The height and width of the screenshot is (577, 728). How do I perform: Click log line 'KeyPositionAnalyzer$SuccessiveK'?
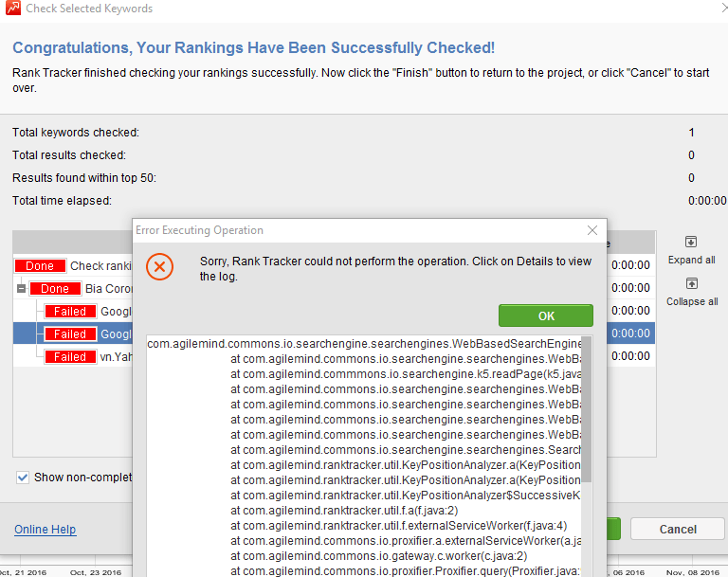[x=406, y=496]
